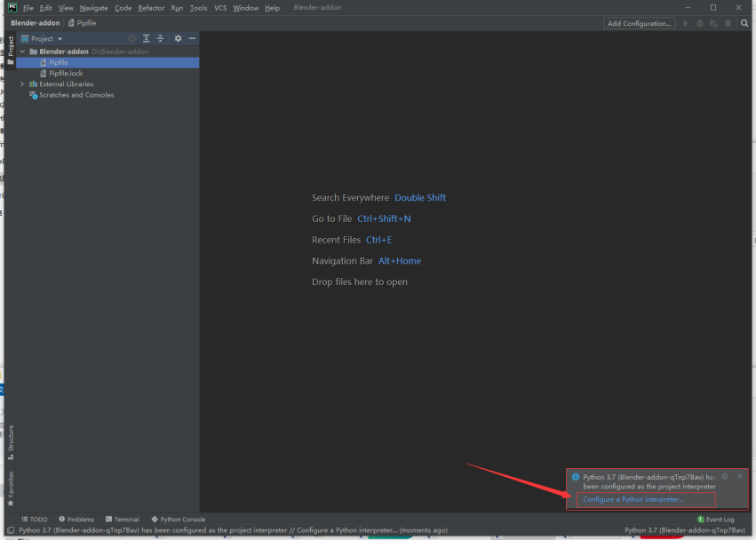
Task: Click the Run play icon in the toolbar
Action: [x=686, y=23]
